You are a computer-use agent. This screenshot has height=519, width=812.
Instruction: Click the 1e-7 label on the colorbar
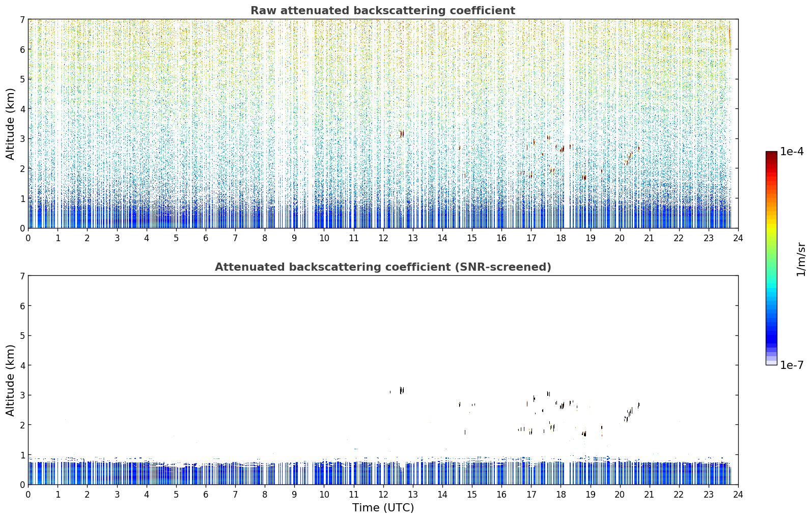click(x=792, y=365)
